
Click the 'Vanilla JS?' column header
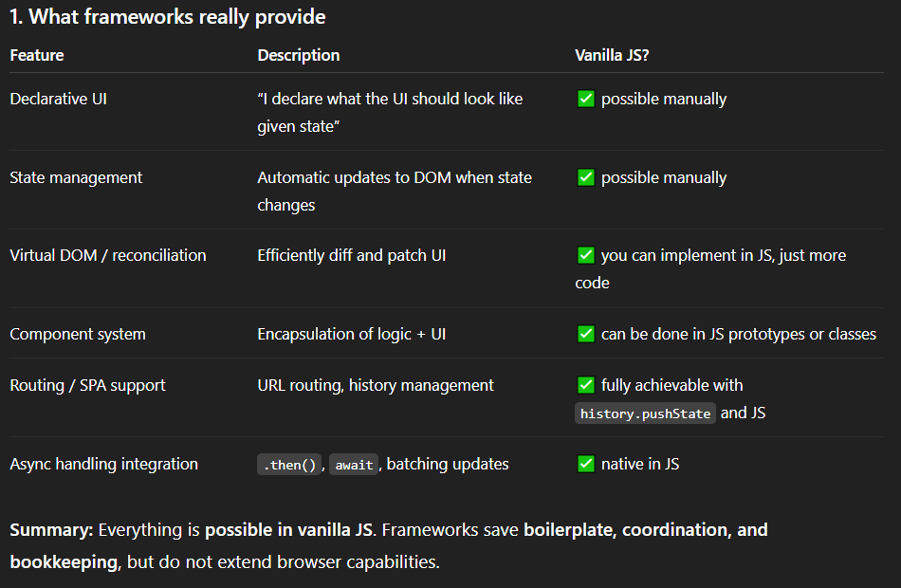[612, 55]
